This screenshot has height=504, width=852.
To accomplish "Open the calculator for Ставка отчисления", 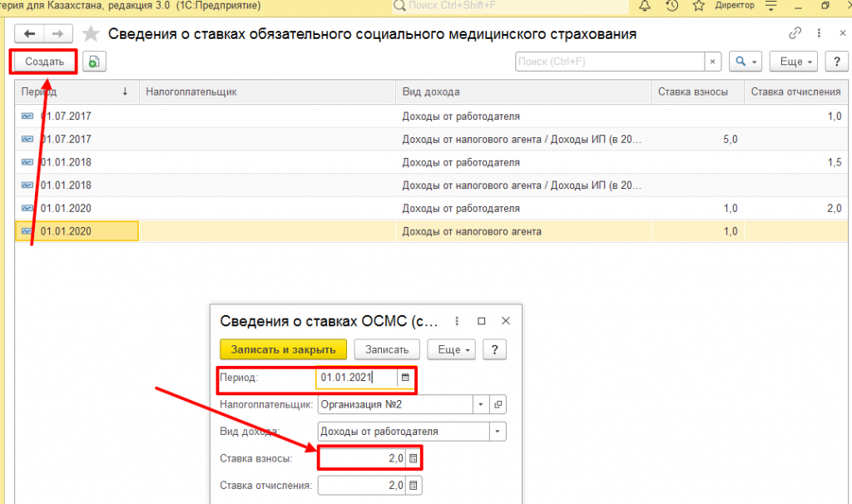I will pyautogui.click(x=414, y=485).
